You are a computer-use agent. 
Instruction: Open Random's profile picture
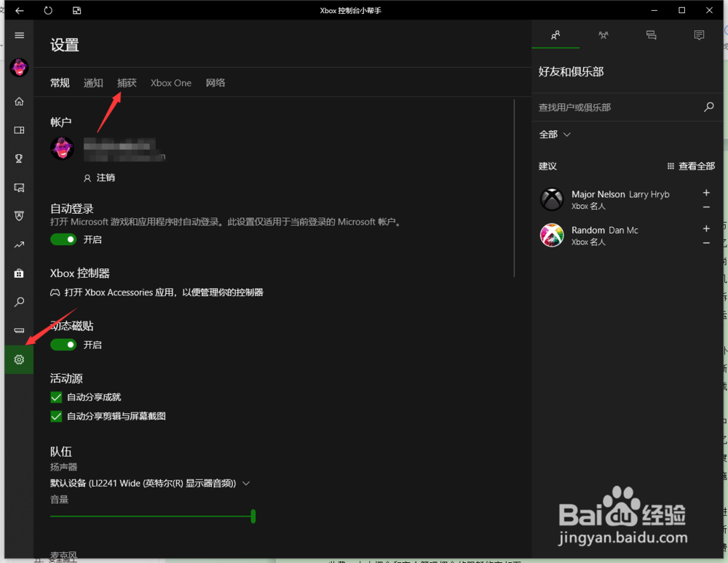coord(552,235)
